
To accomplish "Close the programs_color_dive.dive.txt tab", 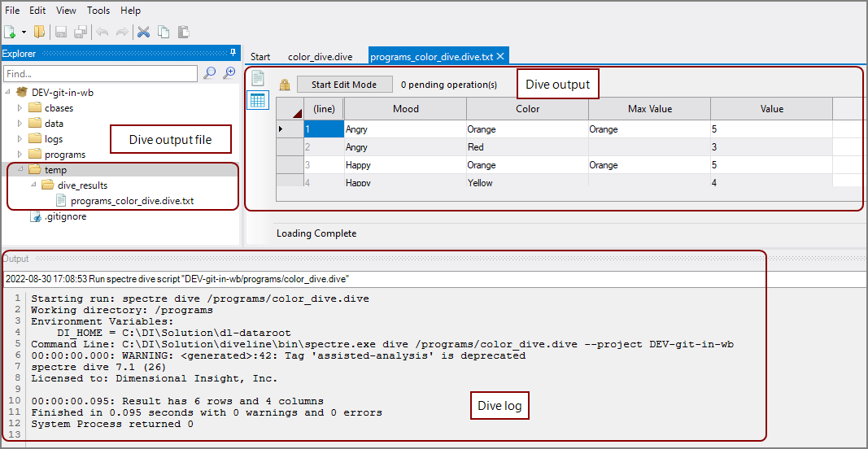I will click(501, 56).
